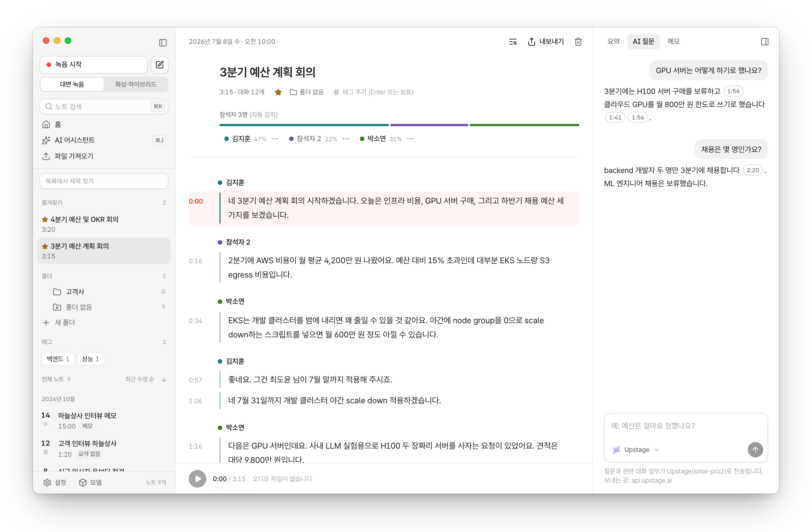Click the 폴더 section header
The height and width of the screenshot is (532, 812).
[x=47, y=276]
